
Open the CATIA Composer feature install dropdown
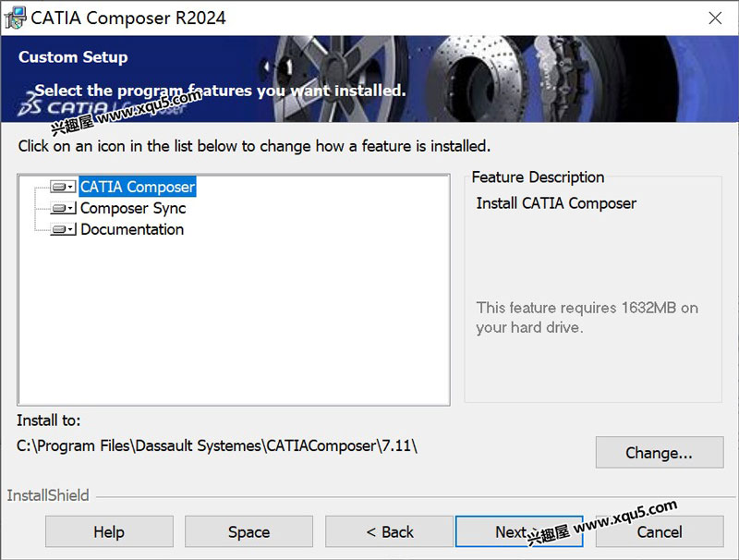coord(63,188)
